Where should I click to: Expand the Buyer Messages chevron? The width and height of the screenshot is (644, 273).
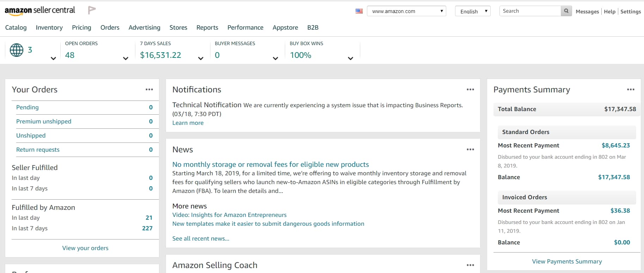coord(275,59)
